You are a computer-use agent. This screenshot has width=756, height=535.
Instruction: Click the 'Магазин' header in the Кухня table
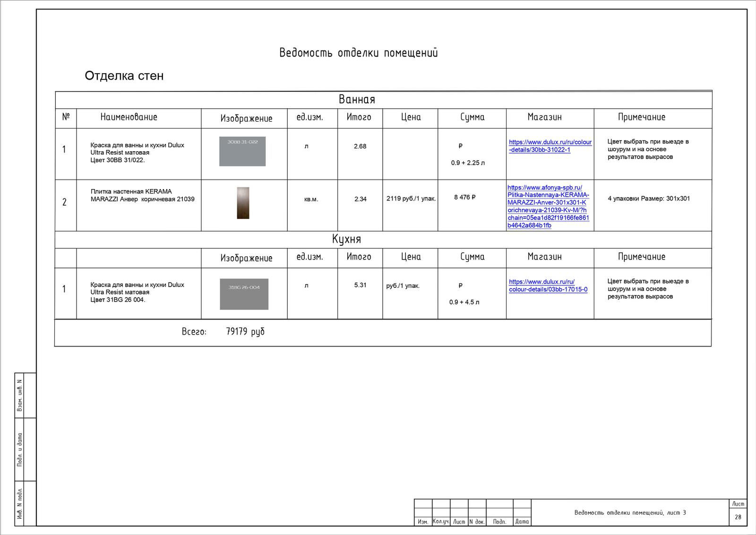click(545, 257)
